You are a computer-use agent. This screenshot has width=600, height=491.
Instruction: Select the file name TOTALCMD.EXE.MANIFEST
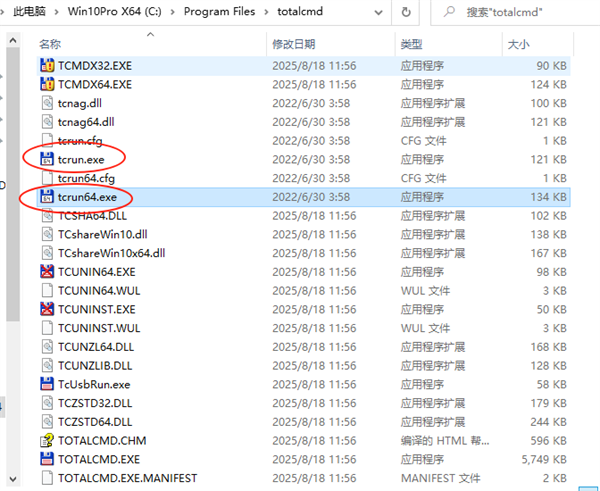127,478
